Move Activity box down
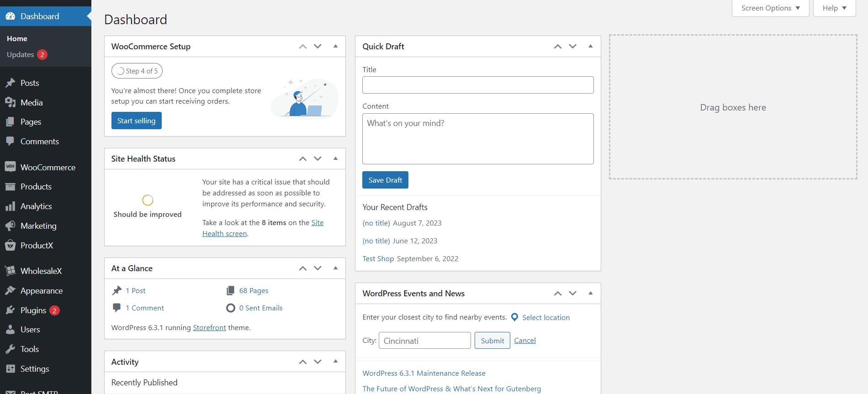 (318, 362)
